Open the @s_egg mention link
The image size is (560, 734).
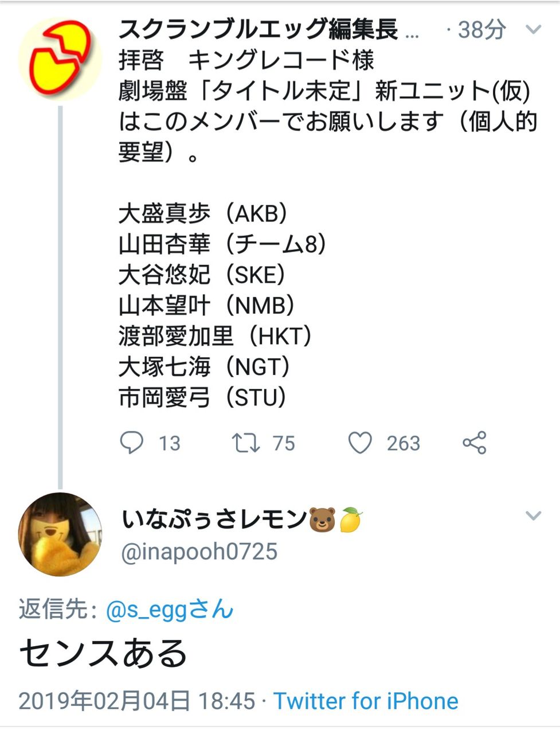pyautogui.click(x=170, y=609)
